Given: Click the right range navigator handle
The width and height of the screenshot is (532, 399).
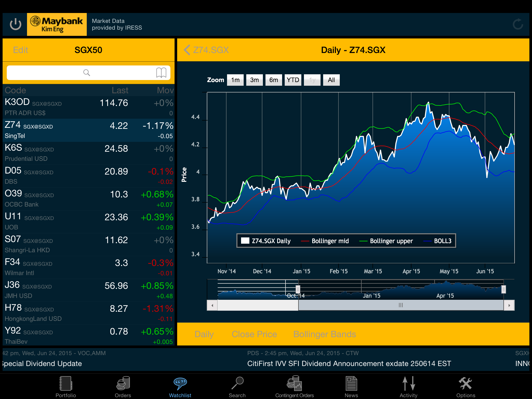Looking at the screenshot, I should pos(504,289).
